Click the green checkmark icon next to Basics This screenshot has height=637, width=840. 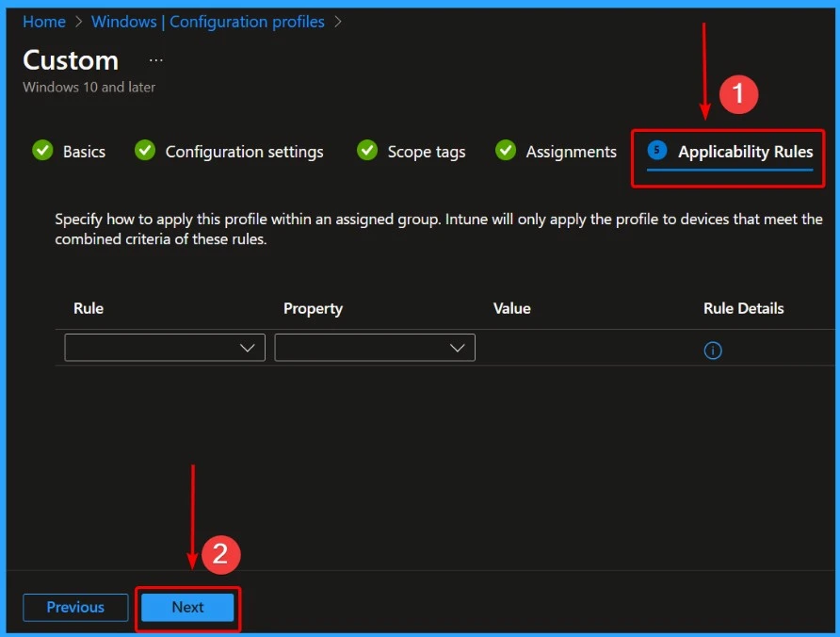pos(42,151)
